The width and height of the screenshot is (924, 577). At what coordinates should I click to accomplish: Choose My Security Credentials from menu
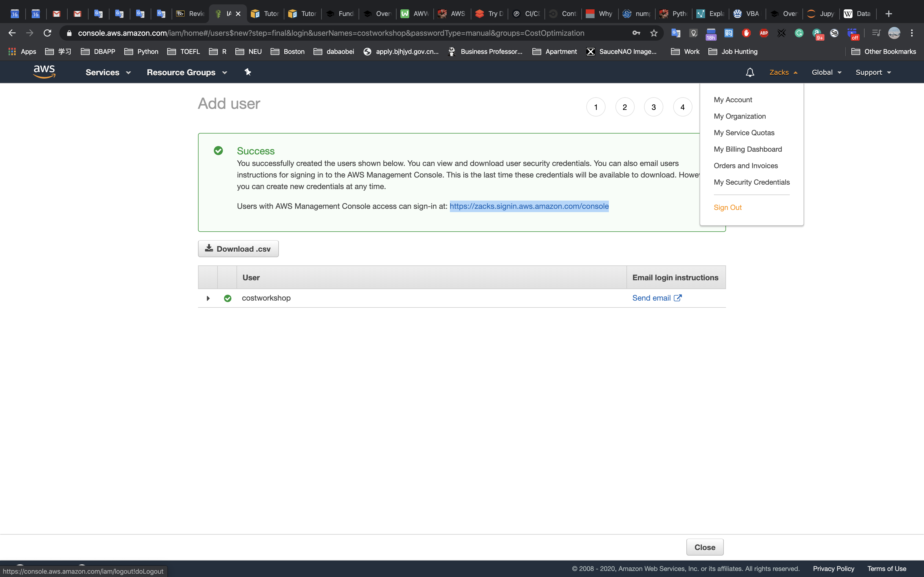point(751,182)
